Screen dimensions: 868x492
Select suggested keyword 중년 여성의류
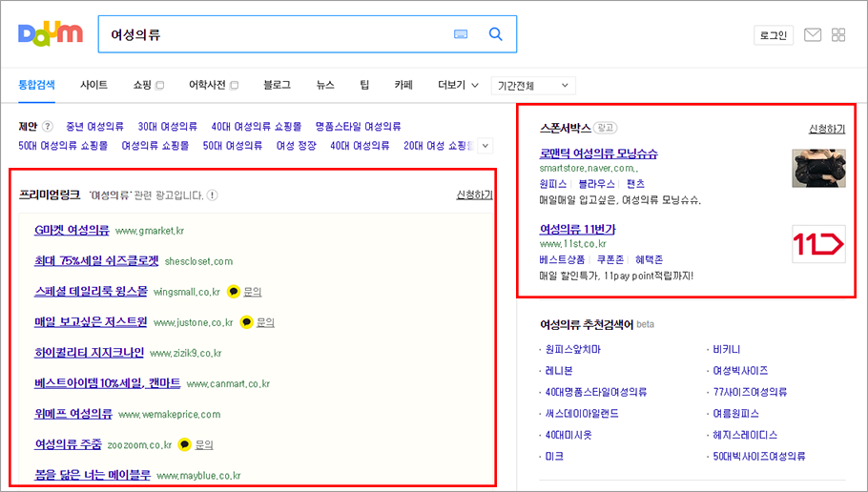tap(94, 127)
